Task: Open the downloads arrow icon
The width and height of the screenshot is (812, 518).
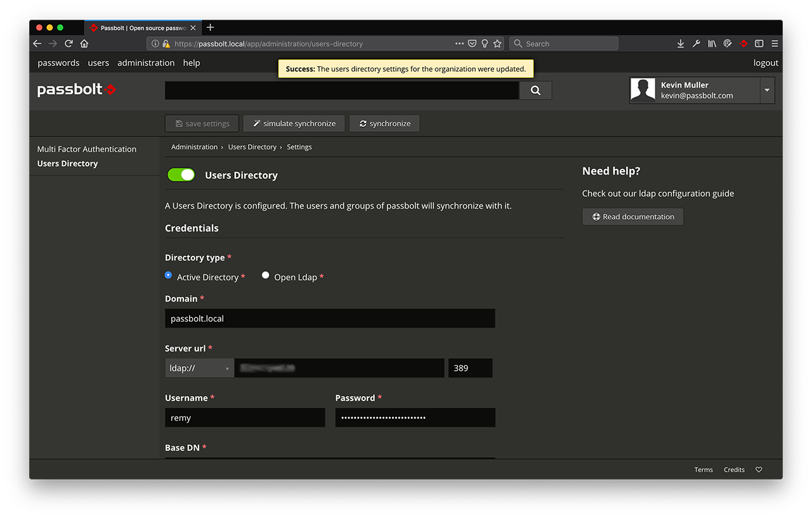Action: (681, 44)
